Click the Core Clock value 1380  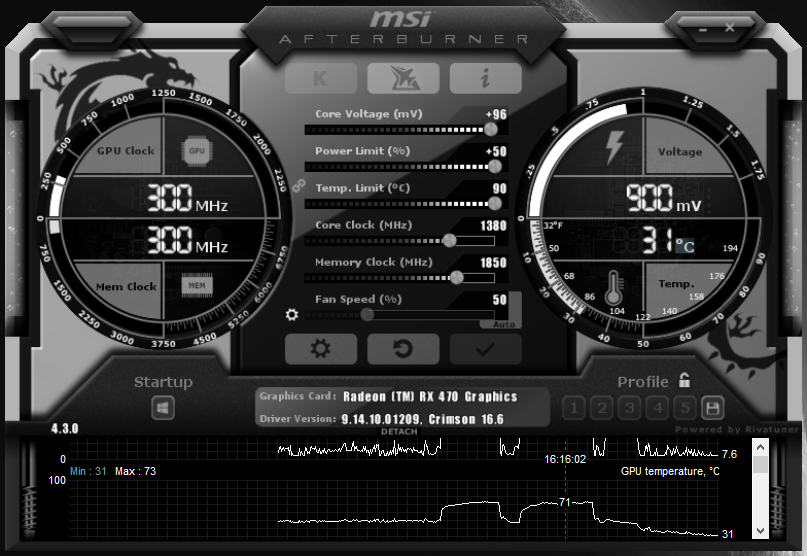click(x=493, y=225)
